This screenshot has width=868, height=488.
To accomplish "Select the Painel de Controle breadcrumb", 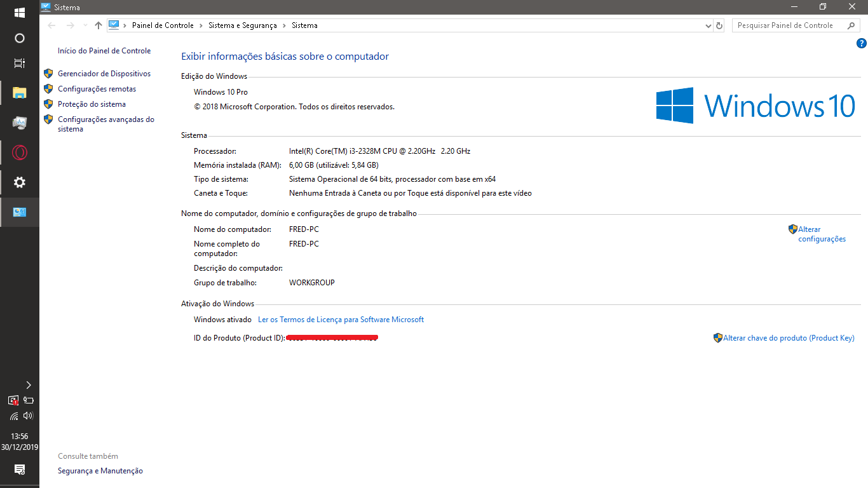I will point(163,25).
